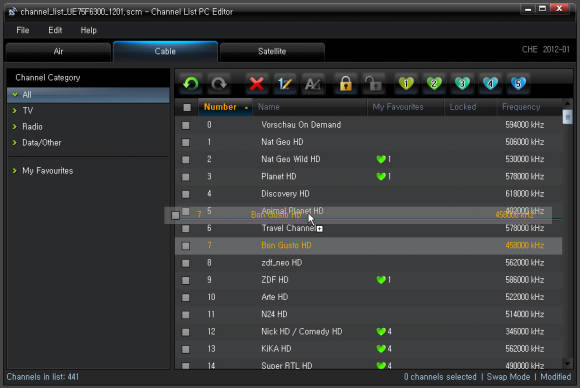Check the Arte HD row checkbox
Image resolution: width=580 pixels, height=388 pixels.
point(186,297)
